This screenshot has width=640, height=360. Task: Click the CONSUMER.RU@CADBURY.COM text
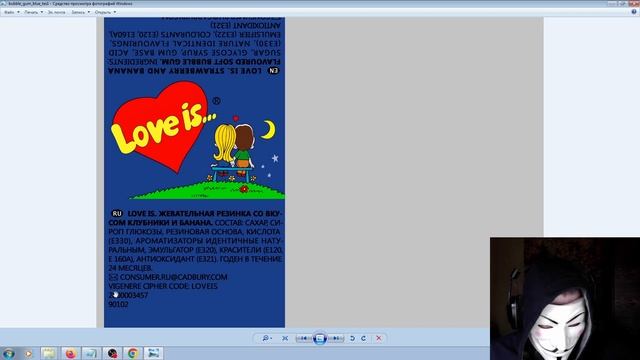[173, 277]
